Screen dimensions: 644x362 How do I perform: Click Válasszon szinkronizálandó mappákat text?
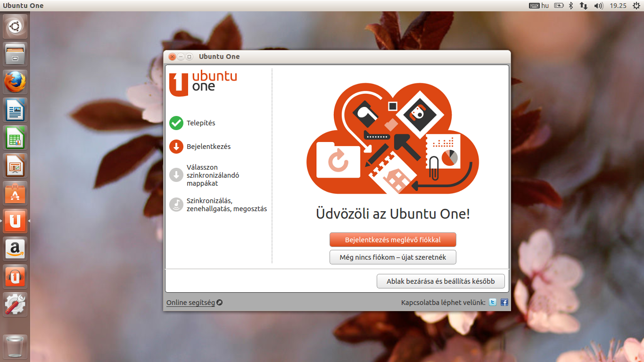point(213,175)
